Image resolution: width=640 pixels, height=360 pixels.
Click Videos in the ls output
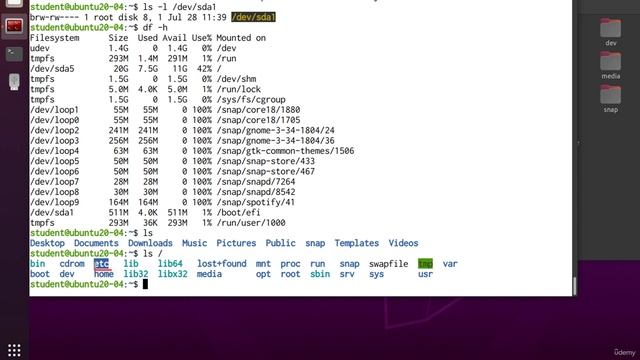click(403, 243)
